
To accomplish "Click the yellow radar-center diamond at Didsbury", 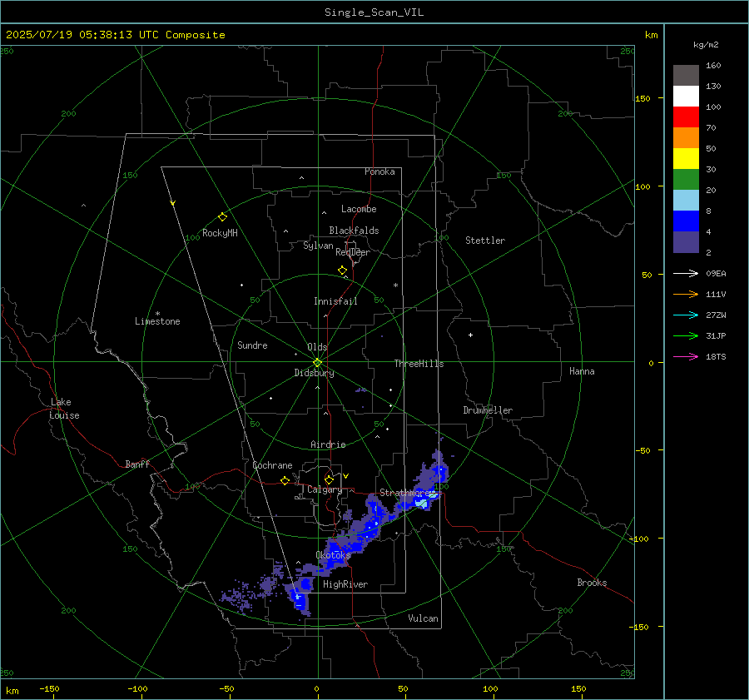I will tap(317, 363).
